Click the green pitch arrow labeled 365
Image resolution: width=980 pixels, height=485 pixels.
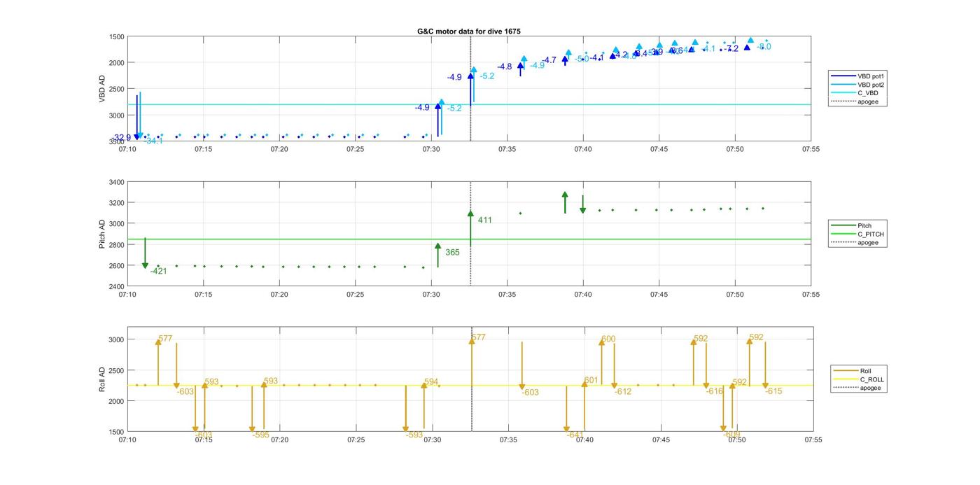[437, 255]
